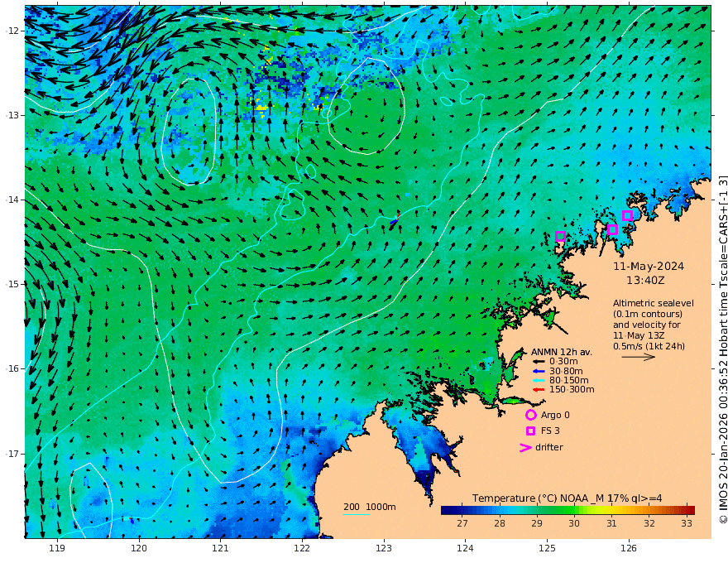Click the time label 13:40Z
Screen dimensions: 728x563
(x=645, y=281)
